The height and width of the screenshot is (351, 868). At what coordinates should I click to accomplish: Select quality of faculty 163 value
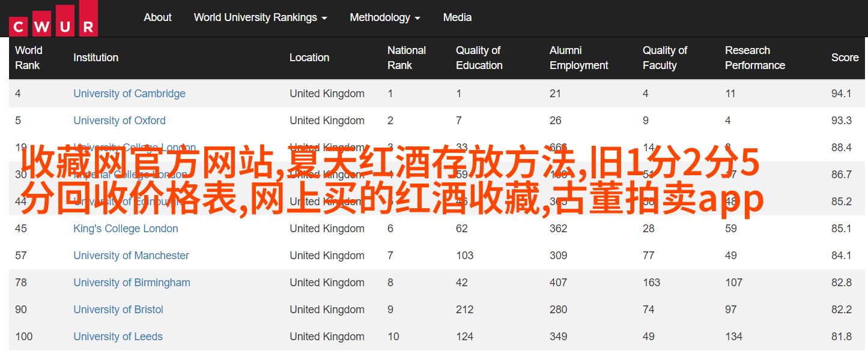pyautogui.click(x=652, y=283)
